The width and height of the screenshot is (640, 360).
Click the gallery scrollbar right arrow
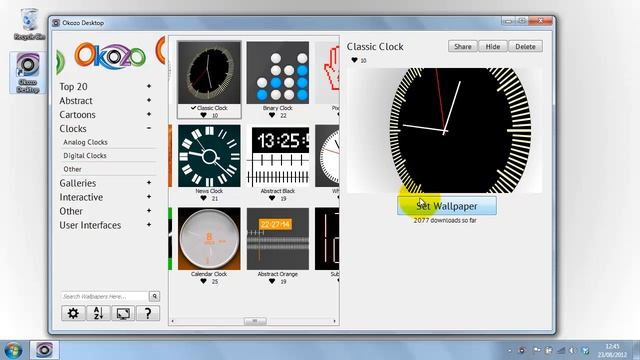(334, 321)
